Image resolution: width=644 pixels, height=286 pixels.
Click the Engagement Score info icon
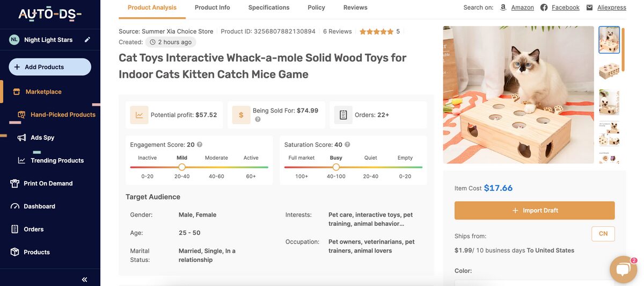tap(200, 145)
